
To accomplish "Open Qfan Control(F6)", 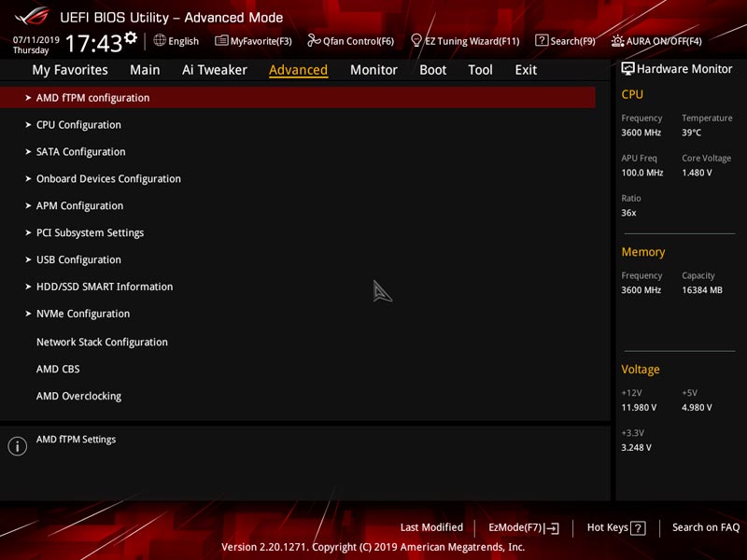I will coord(351,41).
